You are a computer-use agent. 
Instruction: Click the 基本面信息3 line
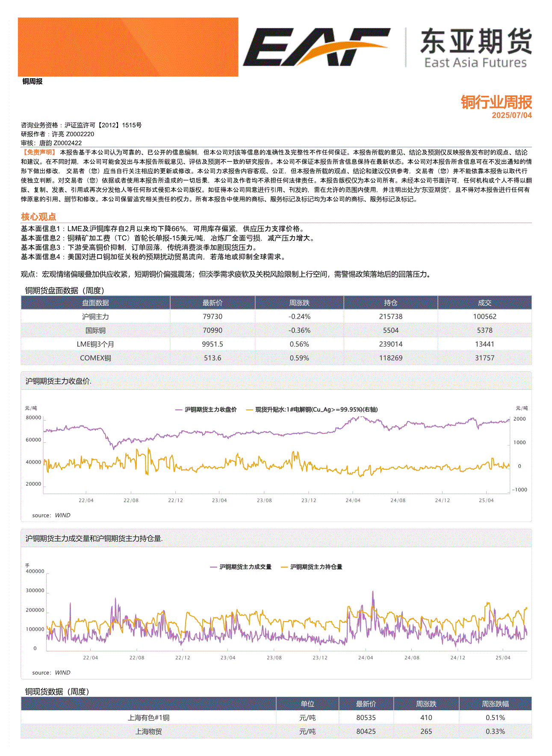[140, 247]
